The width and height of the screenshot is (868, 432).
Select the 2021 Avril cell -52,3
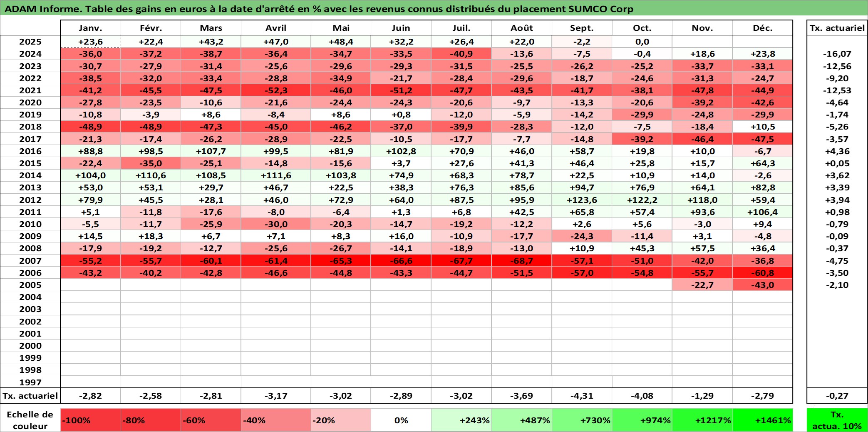[x=276, y=90]
